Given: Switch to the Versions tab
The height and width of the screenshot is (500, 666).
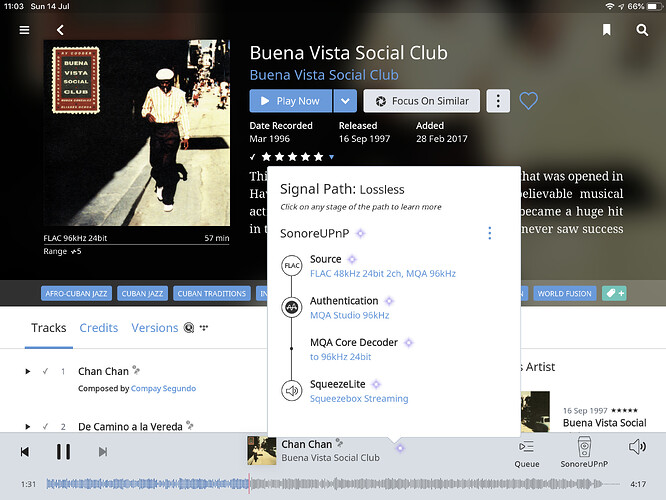Looking at the screenshot, I should coord(155,328).
